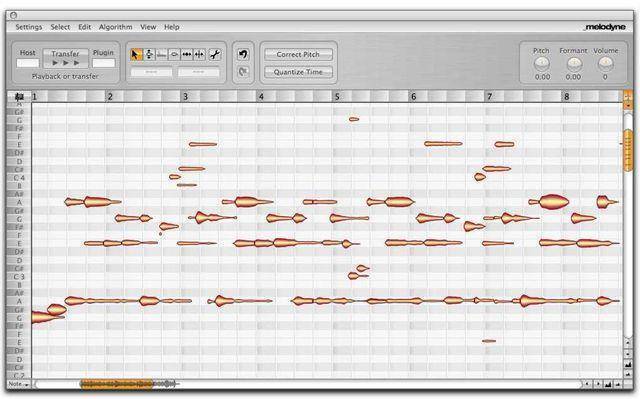The image size is (640, 399).
Task: Open the Settings menu
Action: click(29, 27)
